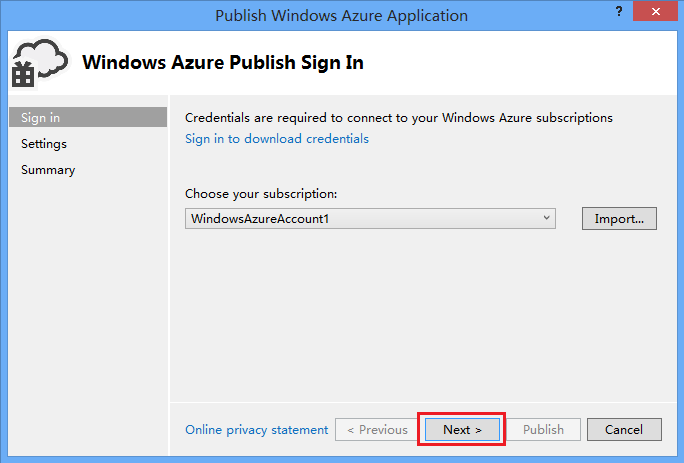Go to the Settings step
Image resolution: width=684 pixels, height=463 pixels.
[44, 144]
